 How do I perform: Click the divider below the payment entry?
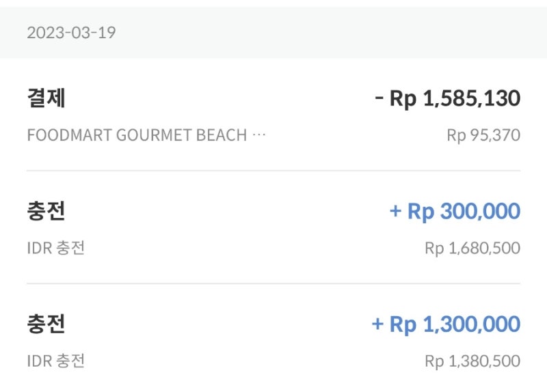click(273, 171)
